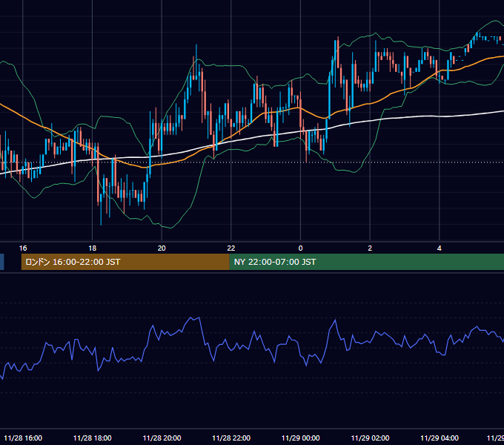Click hour label 2 on price chart axis
The image size is (504, 445).
pyautogui.click(x=370, y=248)
